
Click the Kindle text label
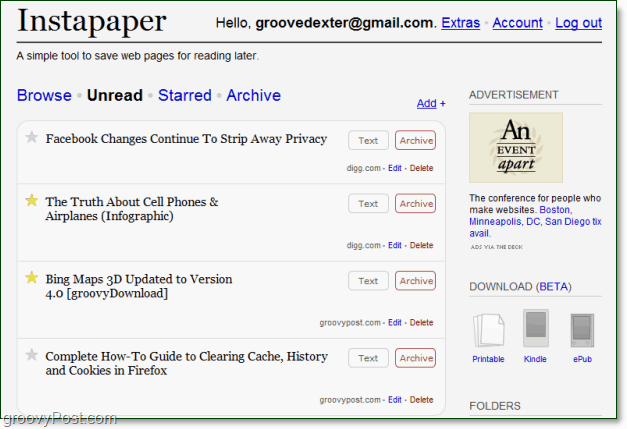pyautogui.click(x=535, y=359)
